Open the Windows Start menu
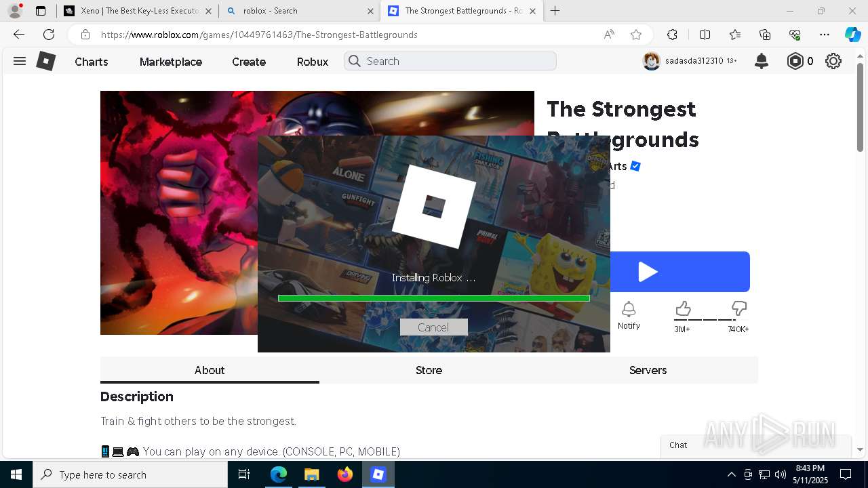Screen dimensions: 868x488 (16, 474)
